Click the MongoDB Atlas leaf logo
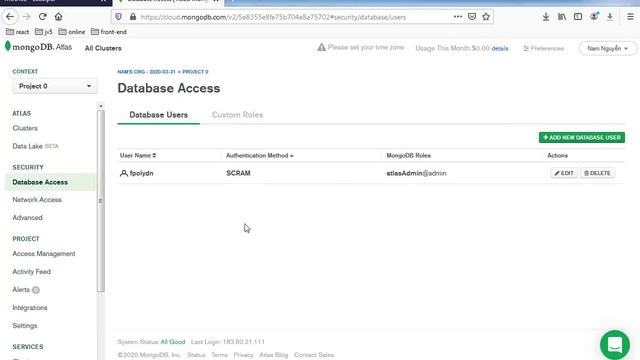 coord(7,46)
